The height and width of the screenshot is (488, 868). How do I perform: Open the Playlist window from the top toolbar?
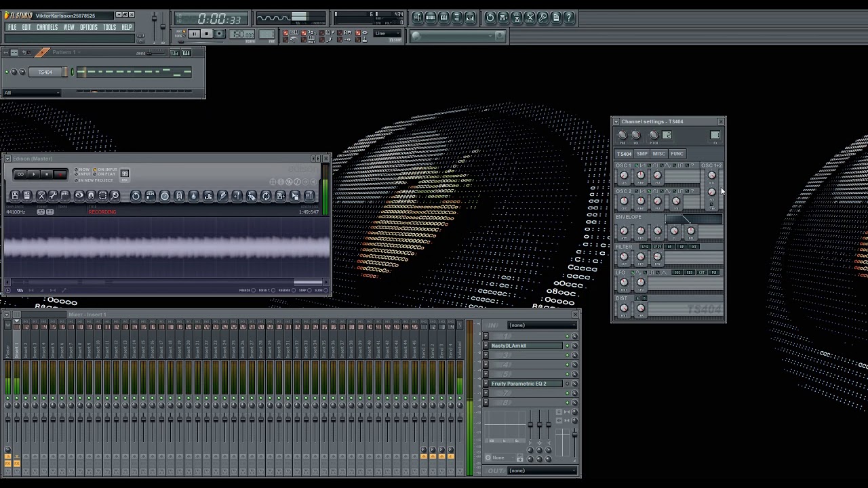pyautogui.click(x=417, y=18)
